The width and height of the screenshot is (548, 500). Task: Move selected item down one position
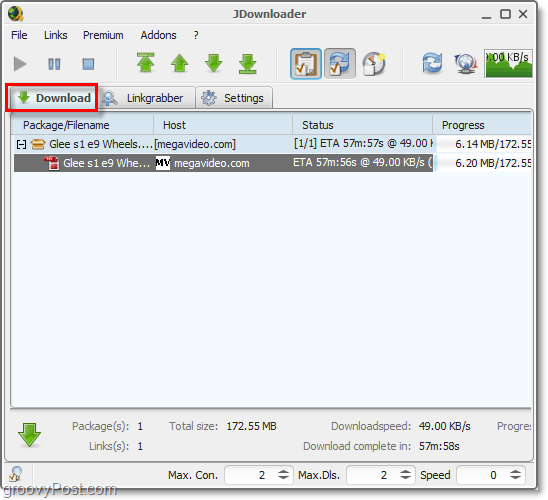tap(214, 63)
